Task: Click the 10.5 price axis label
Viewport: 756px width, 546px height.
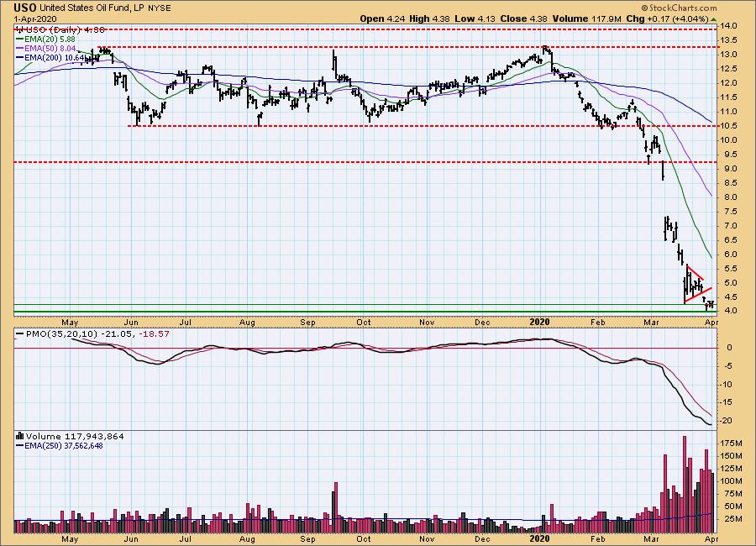Action: [729, 126]
